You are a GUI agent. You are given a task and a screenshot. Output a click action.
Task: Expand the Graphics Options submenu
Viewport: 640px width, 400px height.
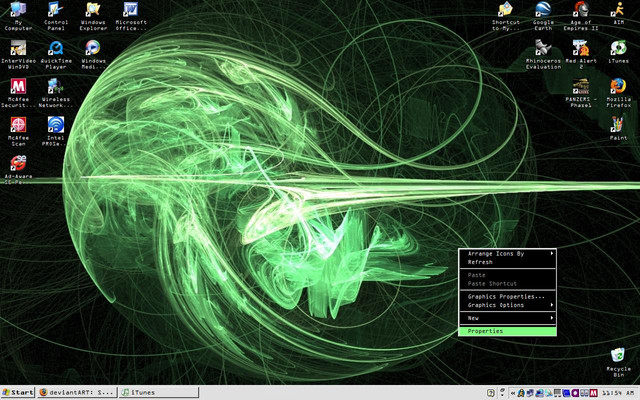pyautogui.click(x=507, y=305)
